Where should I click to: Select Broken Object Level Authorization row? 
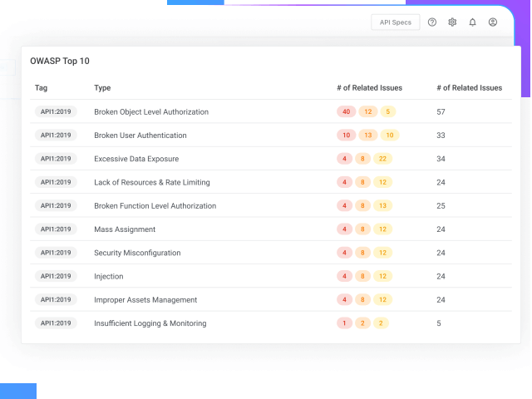(x=271, y=111)
